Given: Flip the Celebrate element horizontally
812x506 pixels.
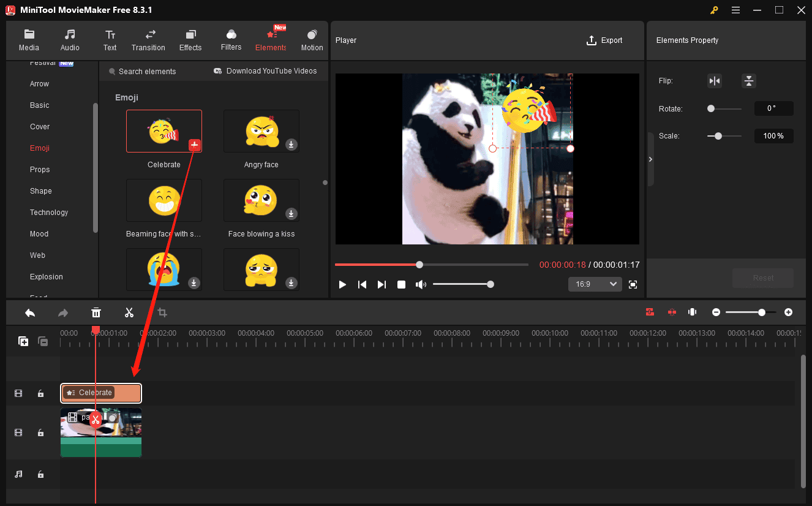Looking at the screenshot, I should 715,80.
